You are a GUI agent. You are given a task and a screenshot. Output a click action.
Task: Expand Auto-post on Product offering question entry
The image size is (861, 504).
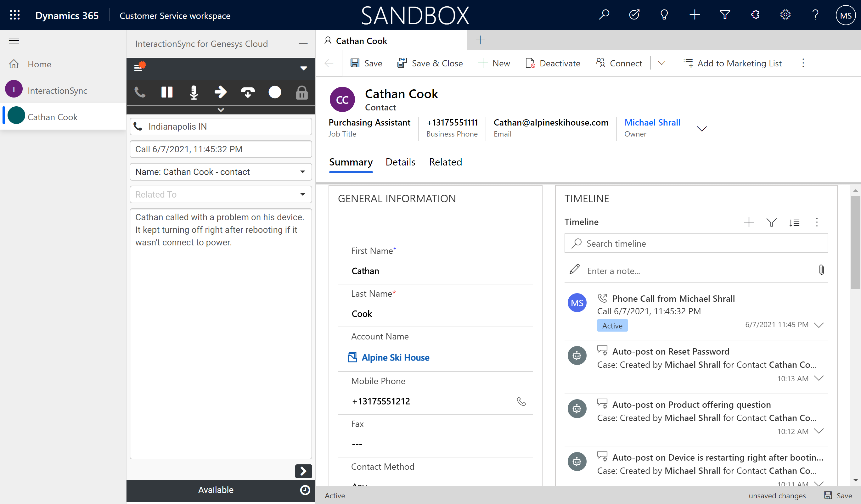[819, 431]
